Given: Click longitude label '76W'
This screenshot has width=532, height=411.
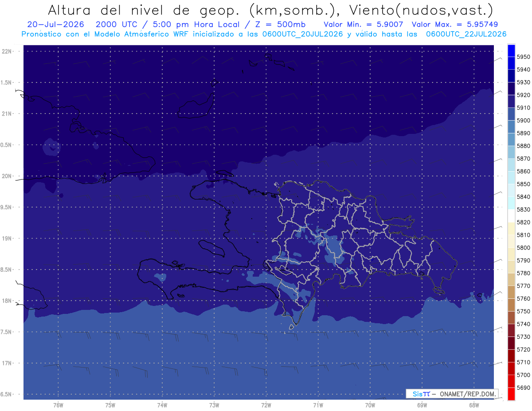Looking at the screenshot, I should [x=58, y=405].
